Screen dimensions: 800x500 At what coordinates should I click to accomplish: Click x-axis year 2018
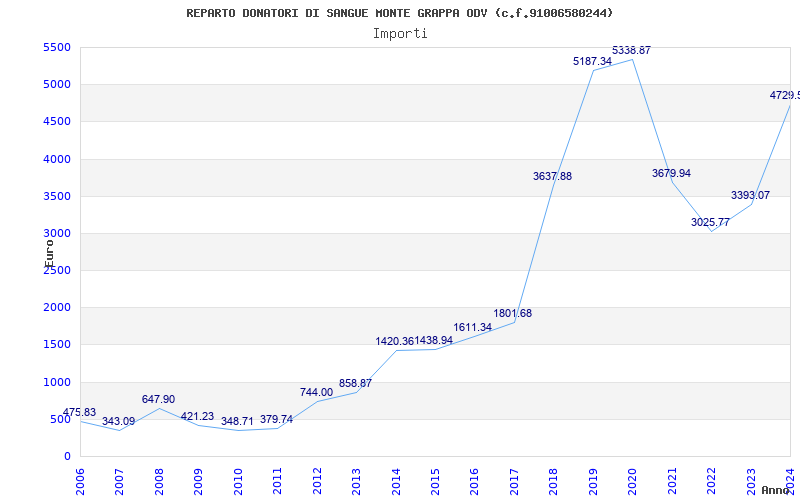click(x=554, y=481)
